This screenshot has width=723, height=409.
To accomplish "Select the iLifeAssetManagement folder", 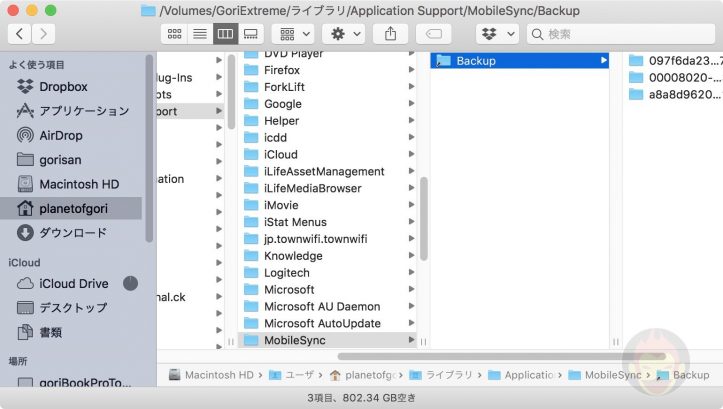I will (326, 172).
